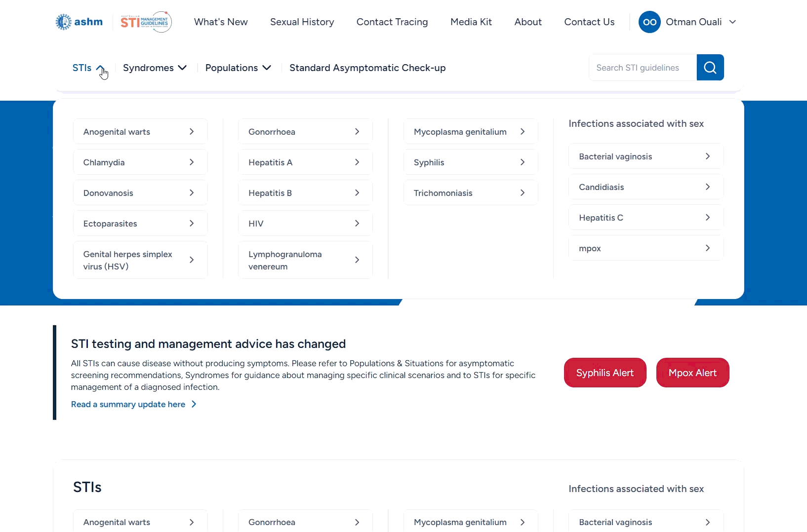
Task: Open the Sexual History menu item
Action: tap(302, 22)
